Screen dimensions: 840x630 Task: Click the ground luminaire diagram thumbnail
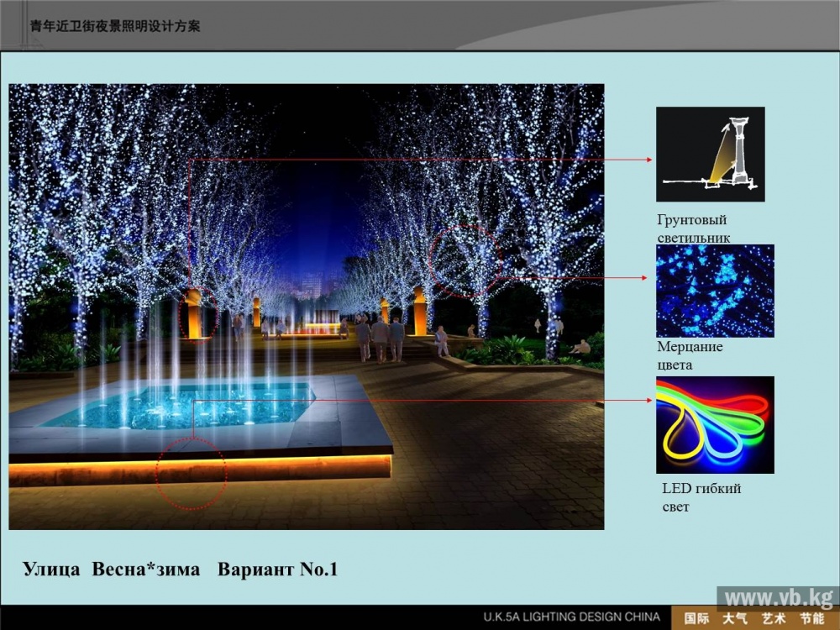coord(711,155)
